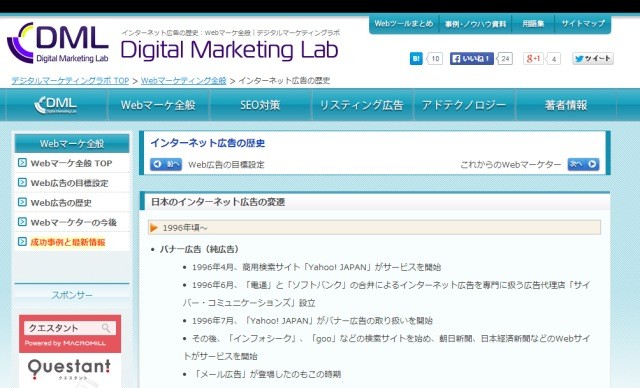The width and height of the screenshot is (640, 388).
Task: Click arrow icon beside Webマーケターの今後
Action: coord(22,222)
